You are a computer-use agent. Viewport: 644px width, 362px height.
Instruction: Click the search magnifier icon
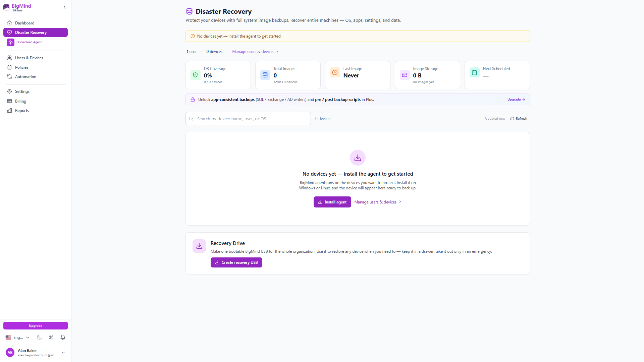(191, 119)
